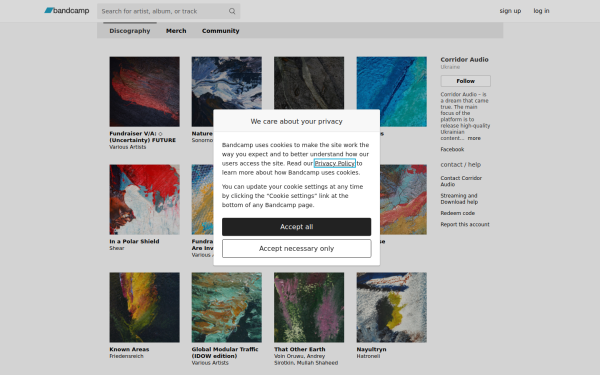Click the Redeem code link

458,213
